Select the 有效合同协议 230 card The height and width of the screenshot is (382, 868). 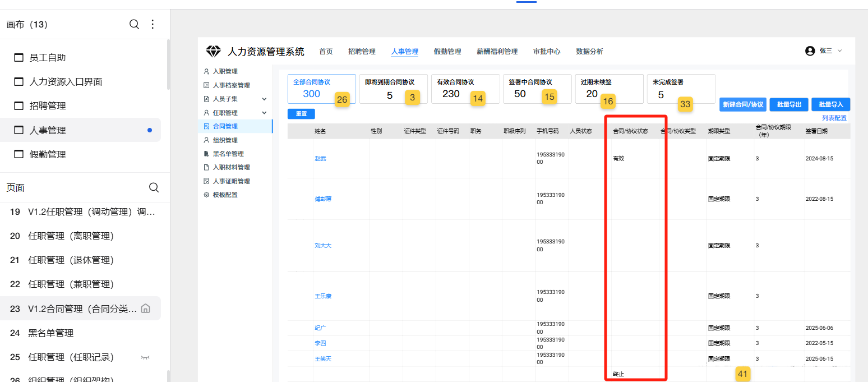(x=465, y=89)
